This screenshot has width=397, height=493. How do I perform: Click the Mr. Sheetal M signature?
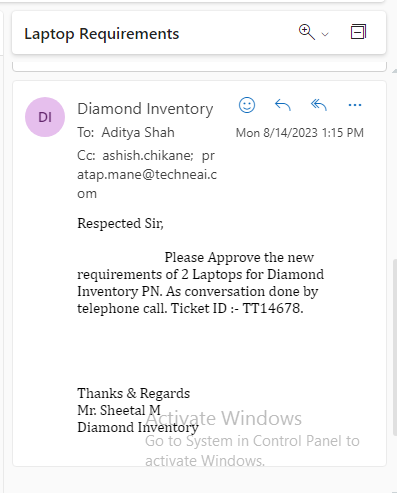click(119, 410)
